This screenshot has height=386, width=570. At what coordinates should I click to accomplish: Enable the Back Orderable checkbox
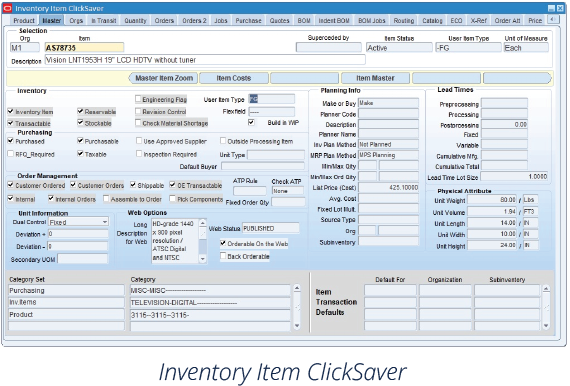[223, 256]
